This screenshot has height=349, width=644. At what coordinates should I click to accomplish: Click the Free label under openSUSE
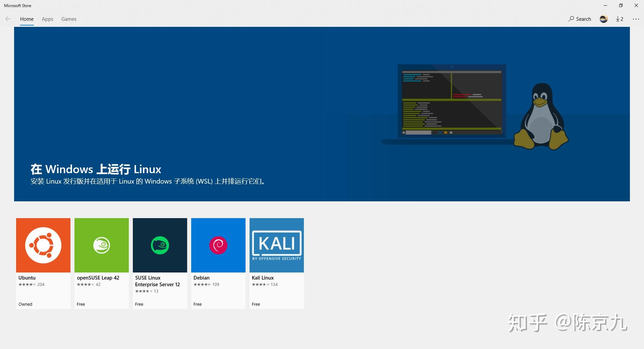tap(81, 304)
